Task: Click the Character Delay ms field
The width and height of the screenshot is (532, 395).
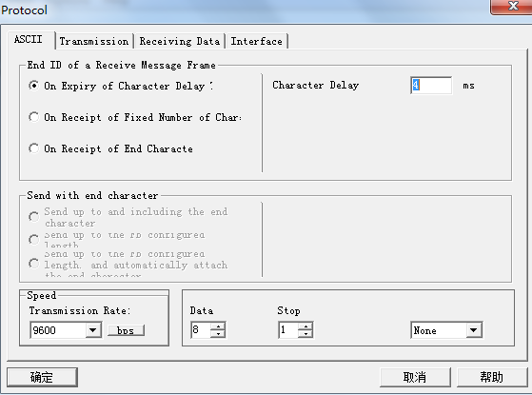Action: coord(431,85)
